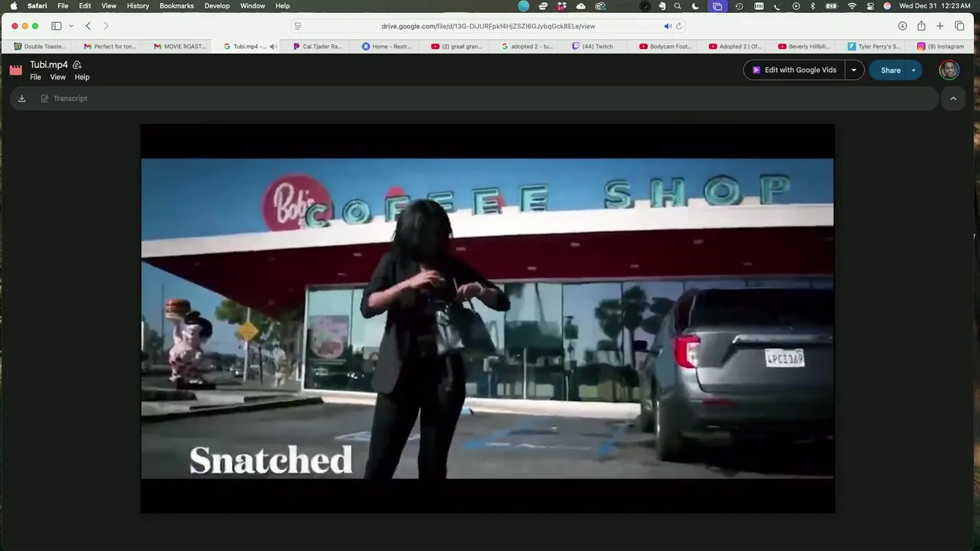Image resolution: width=980 pixels, height=551 pixels.
Task: Open the Window menu in menu bar
Action: point(253,6)
